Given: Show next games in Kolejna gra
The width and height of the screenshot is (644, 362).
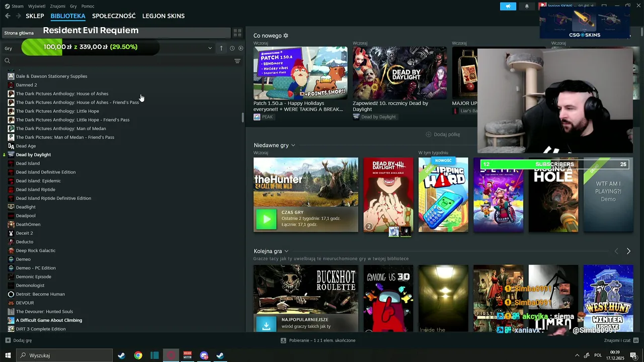Looking at the screenshot, I should pyautogui.click(x=628, y=251).
